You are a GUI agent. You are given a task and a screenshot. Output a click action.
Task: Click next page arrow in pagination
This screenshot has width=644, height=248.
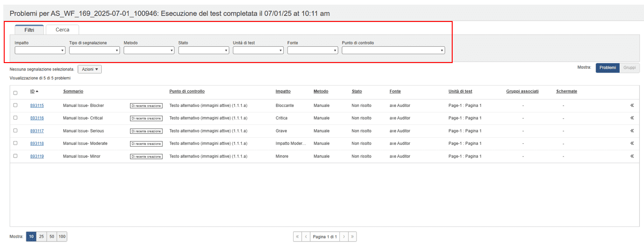point(343,237)
